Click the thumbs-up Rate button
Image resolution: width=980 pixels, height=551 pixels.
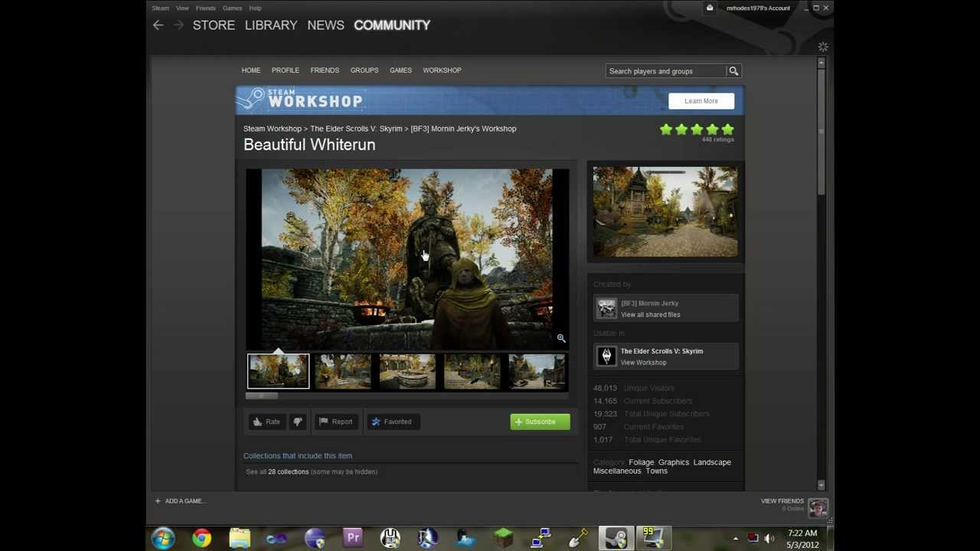(x=266, y=422)
